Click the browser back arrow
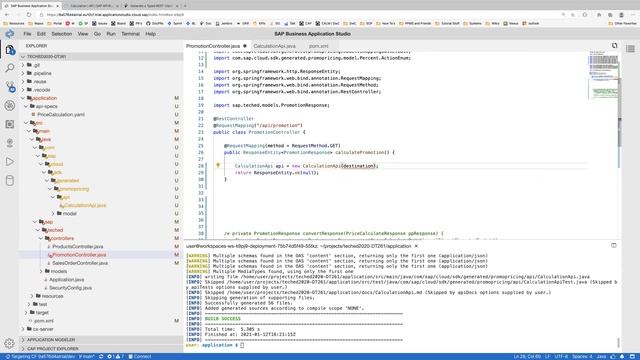640x360 pixels. [7, 15]
